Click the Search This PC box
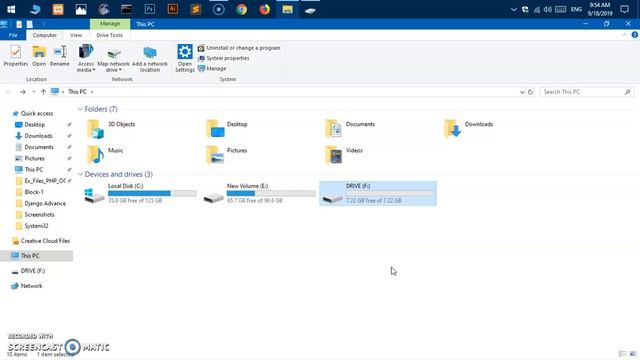The height and width of the screenshot is (360, 640). click(x=587, y=92)
